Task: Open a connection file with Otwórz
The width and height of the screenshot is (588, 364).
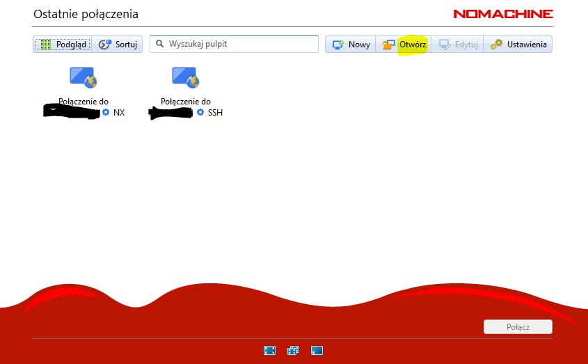Action: pyautogui.click(x=404, y=45)
